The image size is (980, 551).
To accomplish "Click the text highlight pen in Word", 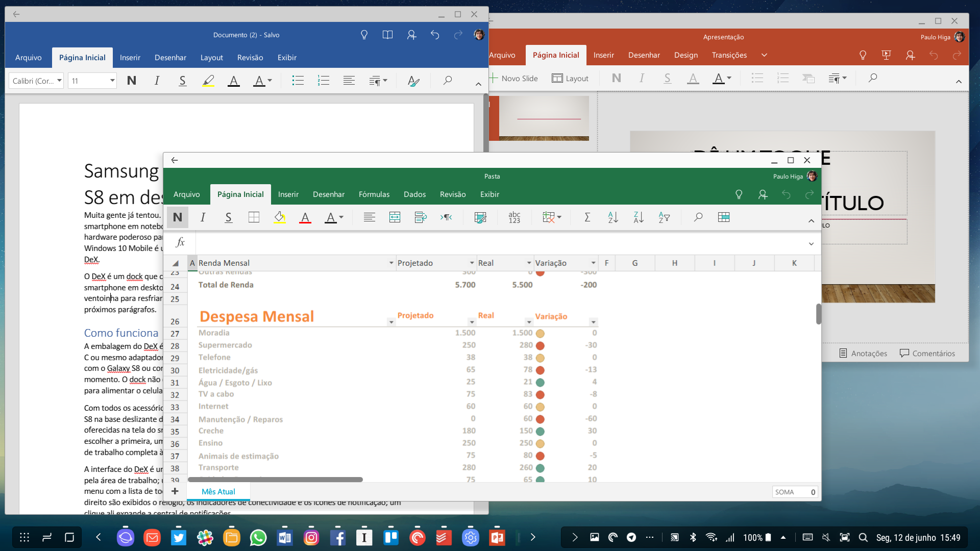I will (208, 81).
